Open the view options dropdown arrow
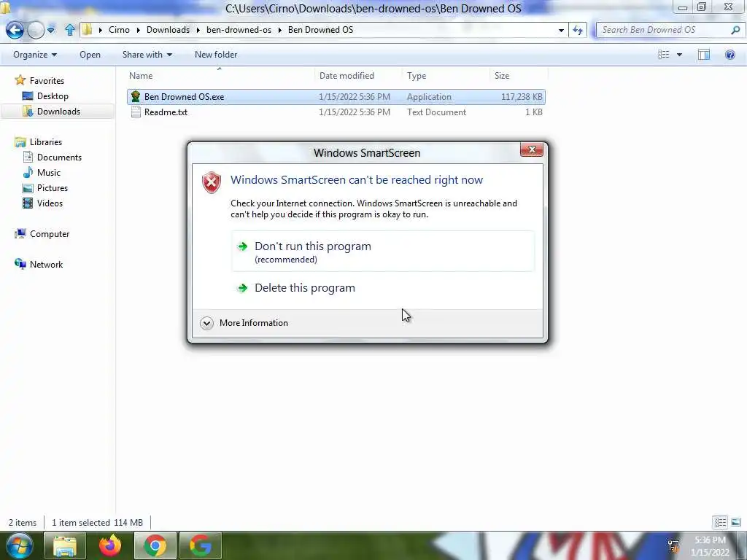The width and height of the screenshot is (747, 560). (x=679, y=55)
